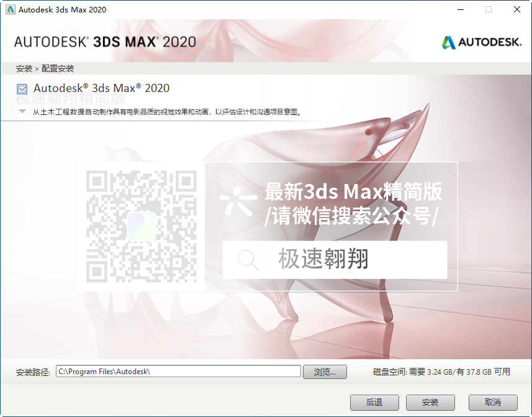Close the installer window
This screenshot has height=417, width=532.
[516, 9]
